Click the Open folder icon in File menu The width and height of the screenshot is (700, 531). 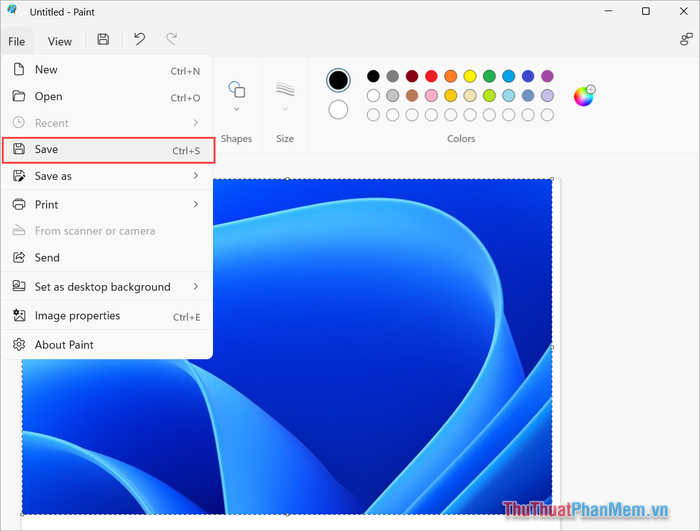[x=19, y=96]
